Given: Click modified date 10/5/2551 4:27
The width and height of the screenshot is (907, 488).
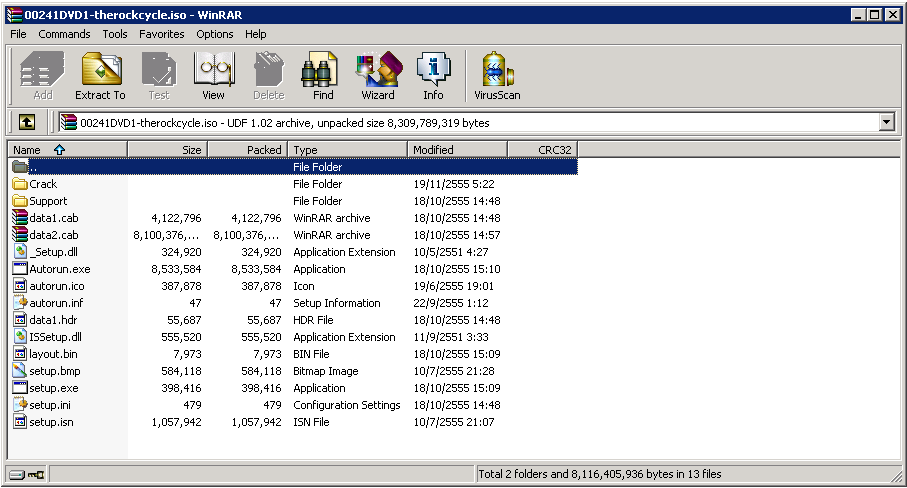Looking at the screenshot, I should [451, 252].
